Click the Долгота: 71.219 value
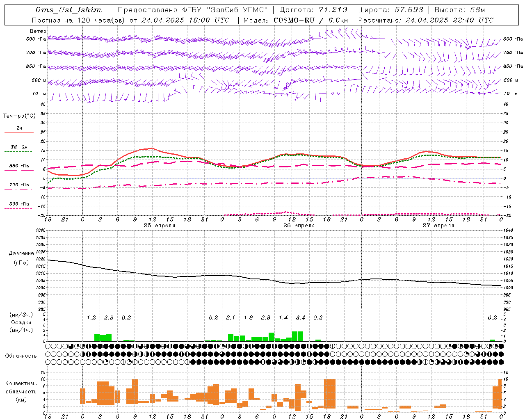 point(313,10)
